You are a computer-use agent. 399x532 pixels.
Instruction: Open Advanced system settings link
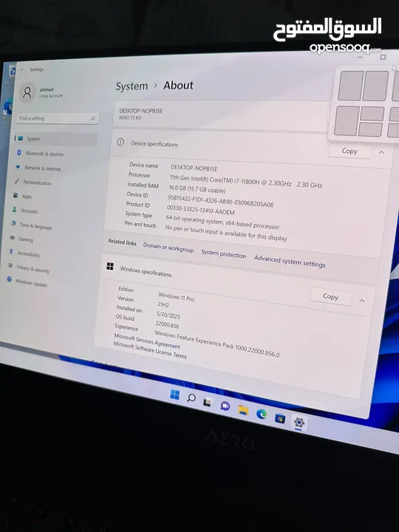click(x=290, y=262)
